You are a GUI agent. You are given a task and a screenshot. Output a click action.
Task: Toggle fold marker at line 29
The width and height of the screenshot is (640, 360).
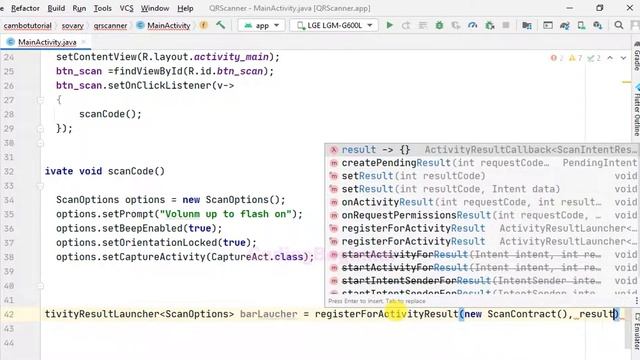(x=40, y=129)
